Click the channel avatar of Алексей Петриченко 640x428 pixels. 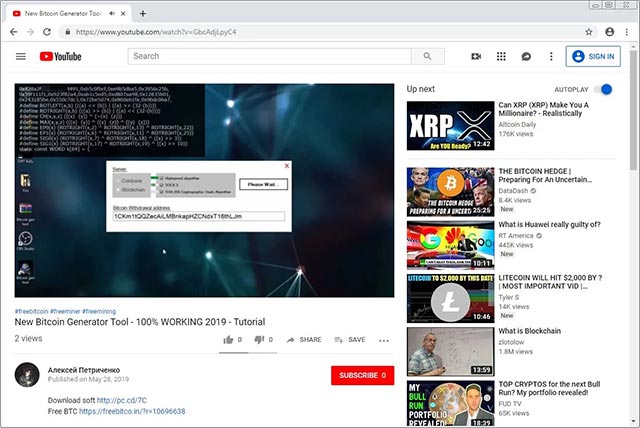27,375
